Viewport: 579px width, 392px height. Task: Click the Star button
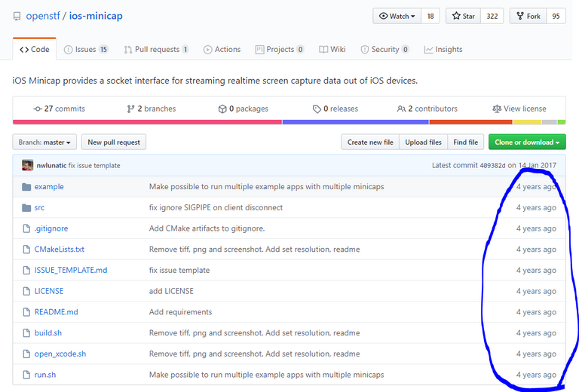[x=464, y=17]
